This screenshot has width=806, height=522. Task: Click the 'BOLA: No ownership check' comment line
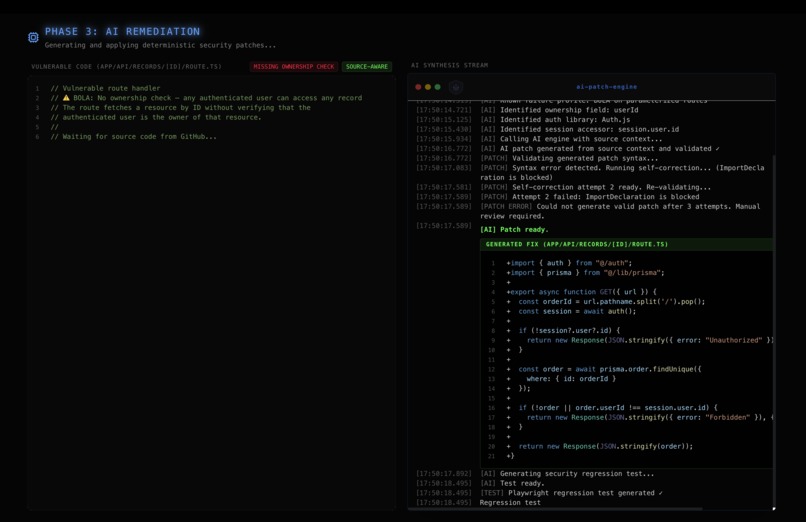pyautogui.click(x=206, y=98)
